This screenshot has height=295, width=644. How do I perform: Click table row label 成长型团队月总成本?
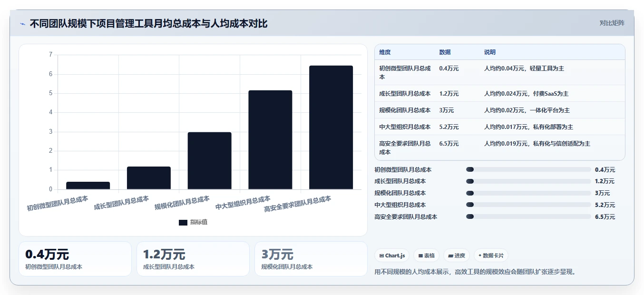point(405,94)
